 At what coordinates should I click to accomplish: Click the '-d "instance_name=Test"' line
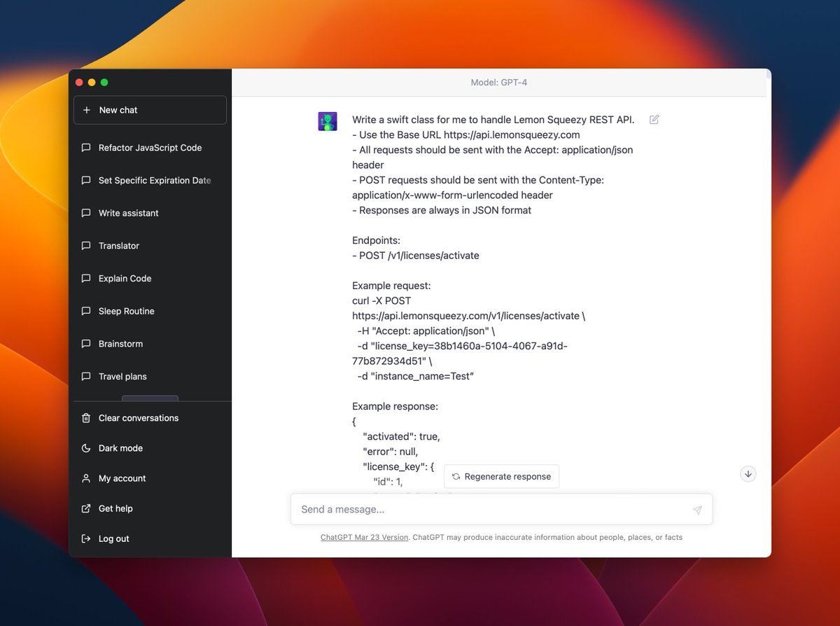click(x=416, y=376)
